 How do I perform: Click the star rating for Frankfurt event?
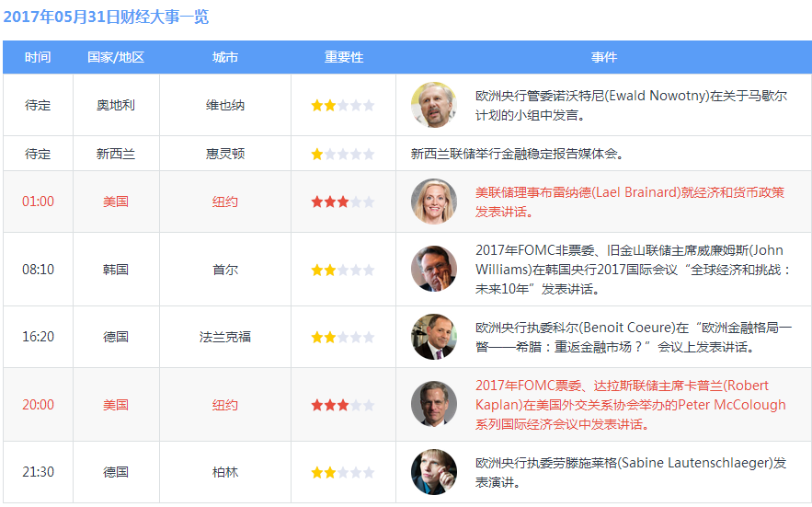(343, 337)
